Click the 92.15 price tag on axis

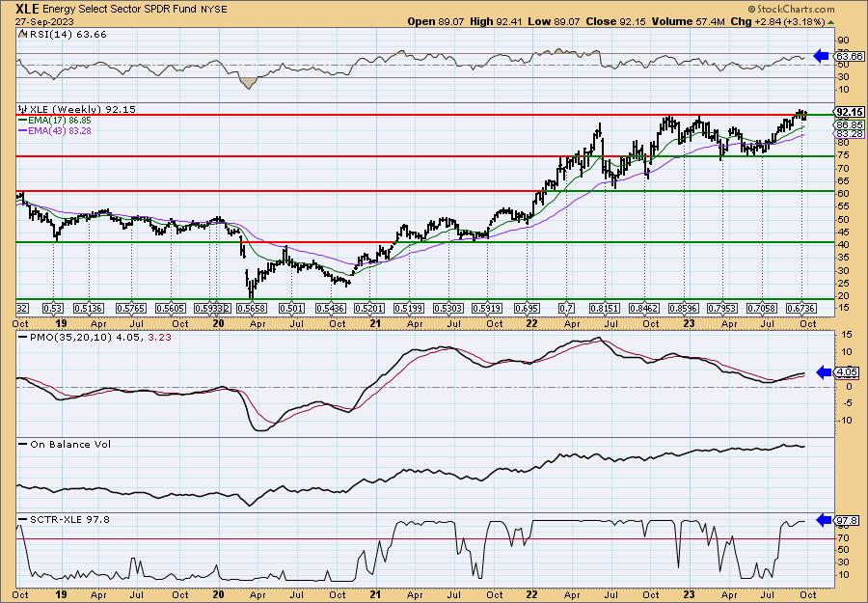(x=848, y=114)
